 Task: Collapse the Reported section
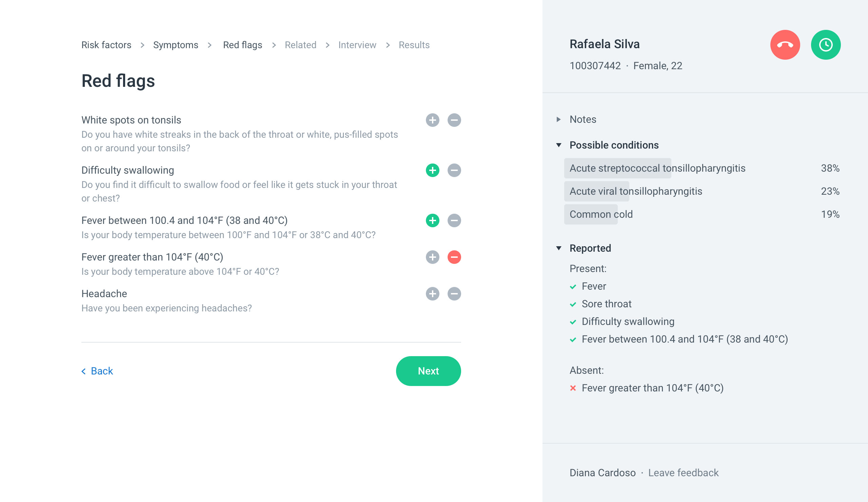pyautogui.click(x=584, y=248)
